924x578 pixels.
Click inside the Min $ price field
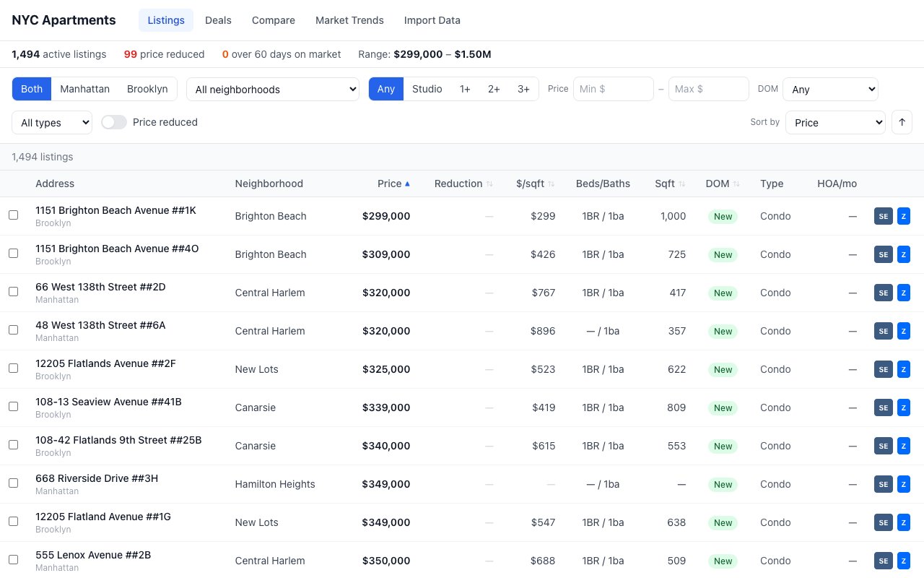[613, 89]
